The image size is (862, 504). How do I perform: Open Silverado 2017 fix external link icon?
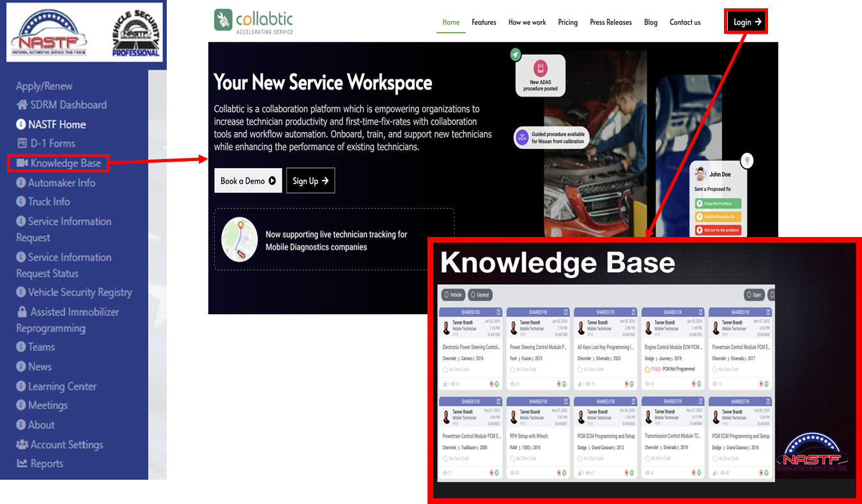[x=768, y=312]
